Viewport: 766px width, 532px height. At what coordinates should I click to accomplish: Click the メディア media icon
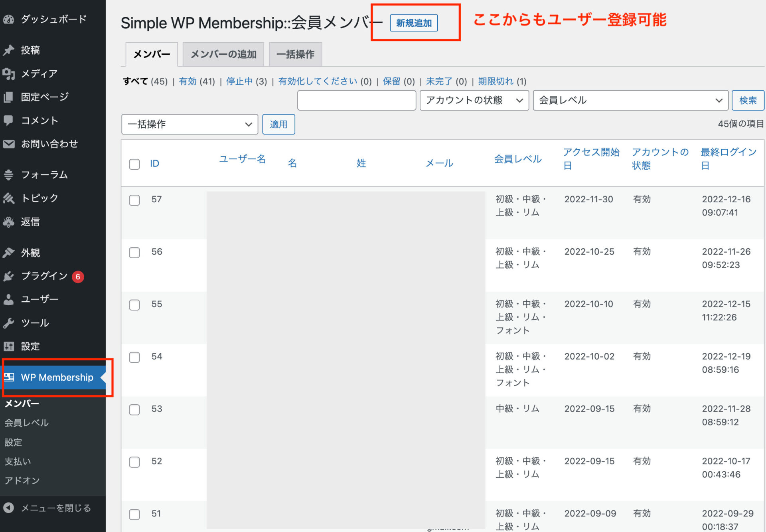coord(9,73)
